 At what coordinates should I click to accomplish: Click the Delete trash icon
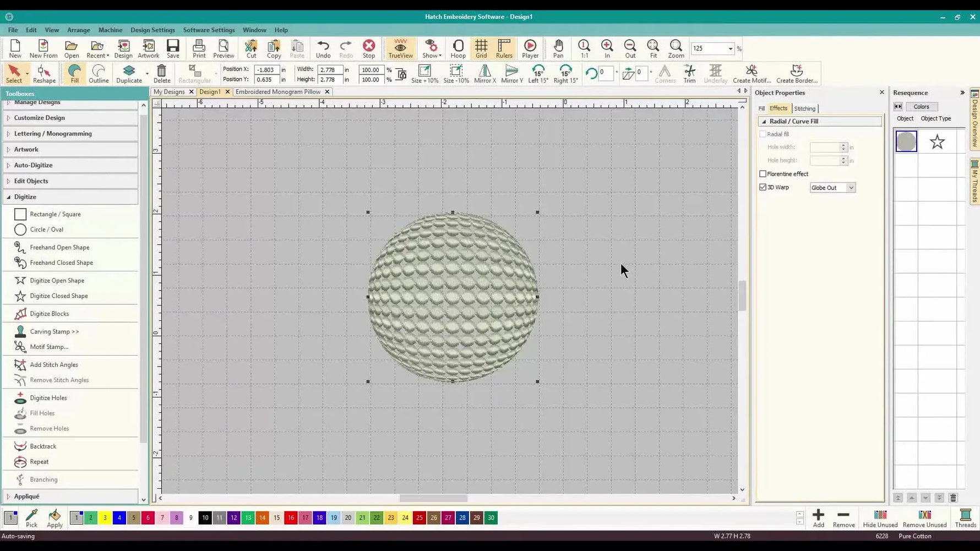click(162, 74)
